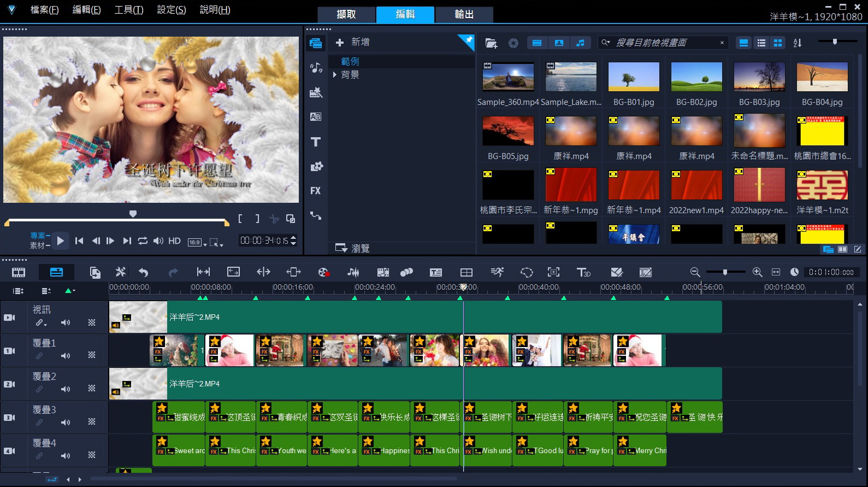
Task: Open the motion tracking runner icon
Action: pos(497,272)
